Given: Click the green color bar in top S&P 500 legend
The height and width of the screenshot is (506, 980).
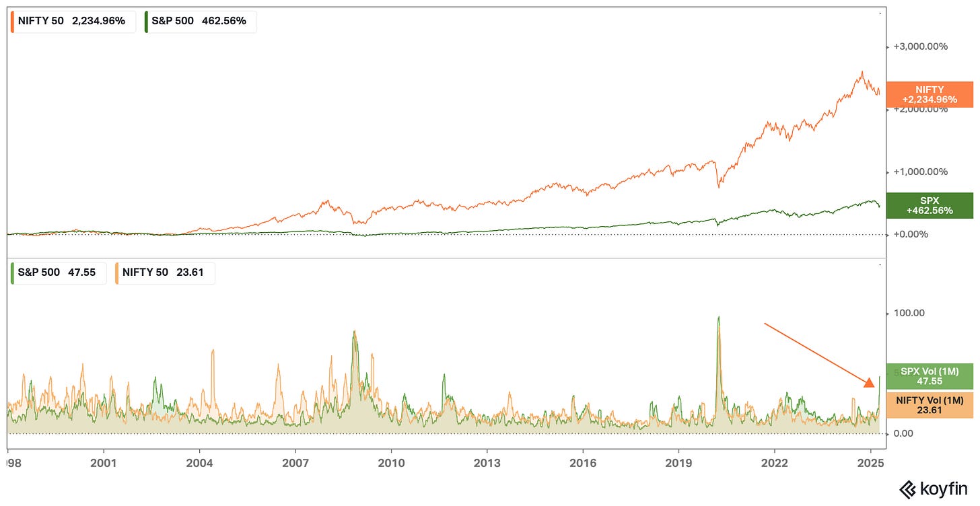Looking at the screenshot, I should [x=147, y=21].
